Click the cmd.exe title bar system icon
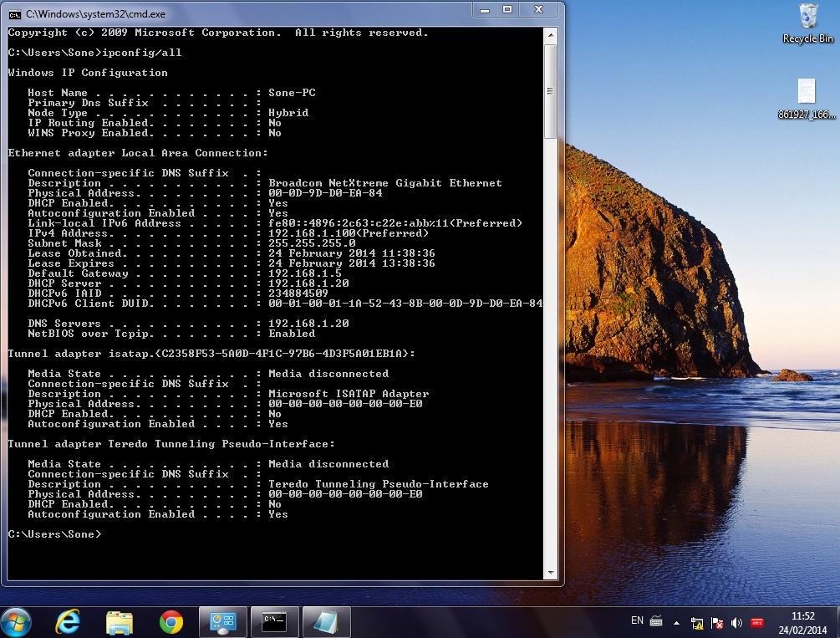Viewport: 840px width, 638px height. 14,13
